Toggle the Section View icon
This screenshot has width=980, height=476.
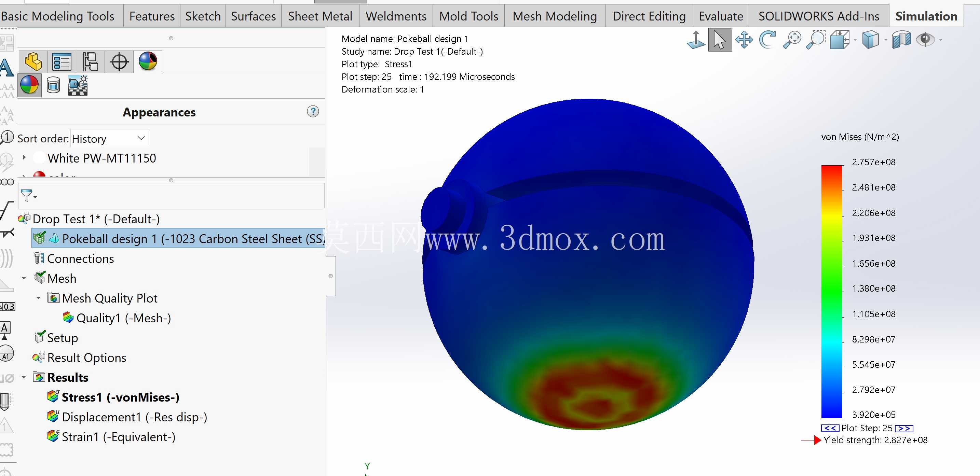click(901, 40)
